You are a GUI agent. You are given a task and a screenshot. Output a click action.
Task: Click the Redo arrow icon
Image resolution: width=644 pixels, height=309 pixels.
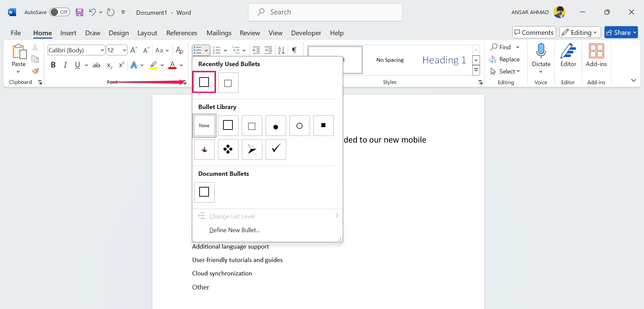pyautogui.click(x=110, y=12)
